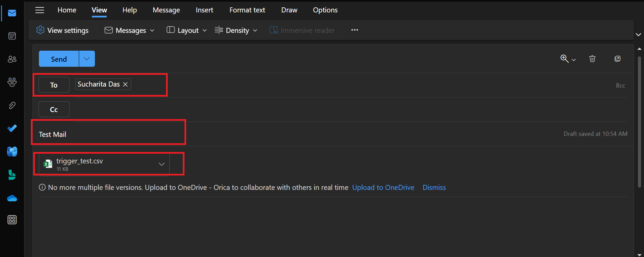Switch to the Insert tab
The width and height of the screenshot is (644, 257).
tap(204, 10)
